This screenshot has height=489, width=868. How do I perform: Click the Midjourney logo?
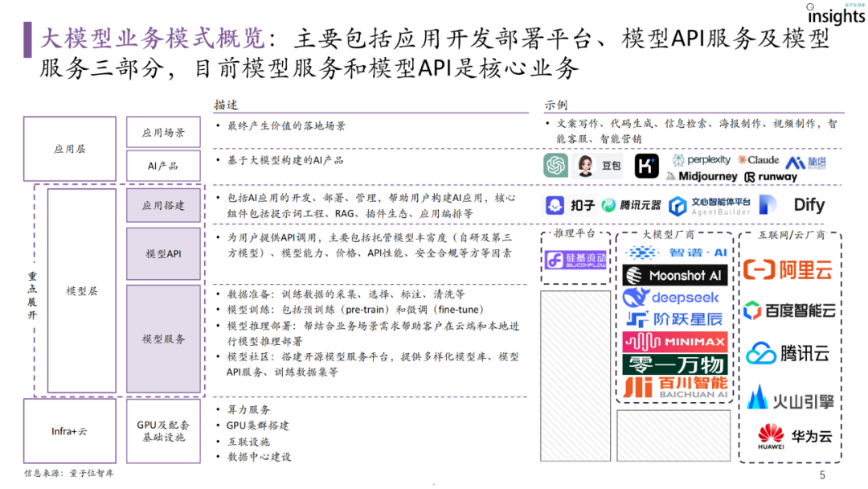pos(702,176)
